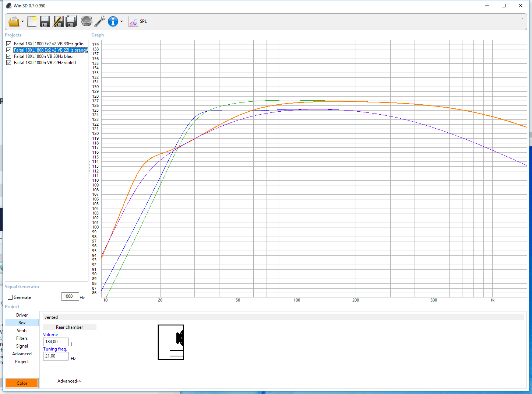Click the open project folder icon
Image resolution: width=532 pixels, height=394 pixels.
pyautogui.click(x=14, y=21)
